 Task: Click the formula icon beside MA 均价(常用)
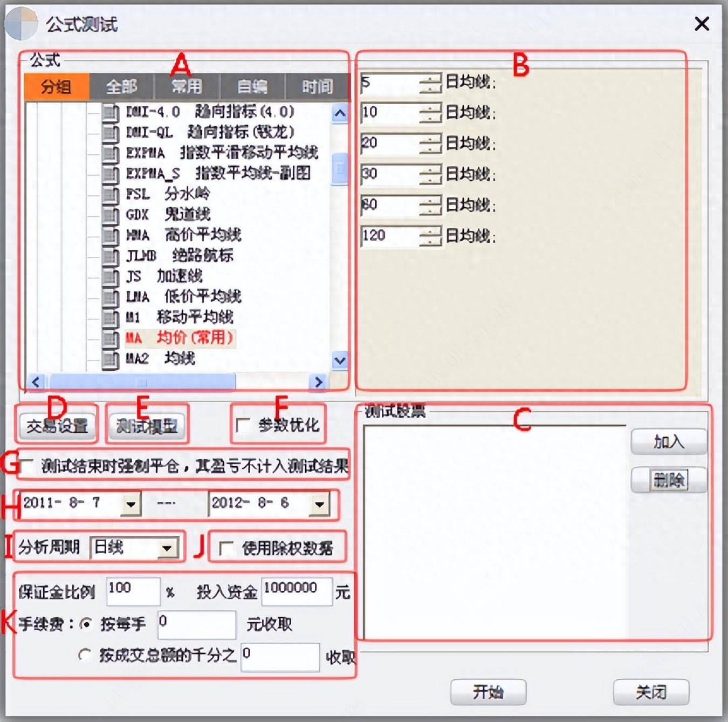point(111,338)
